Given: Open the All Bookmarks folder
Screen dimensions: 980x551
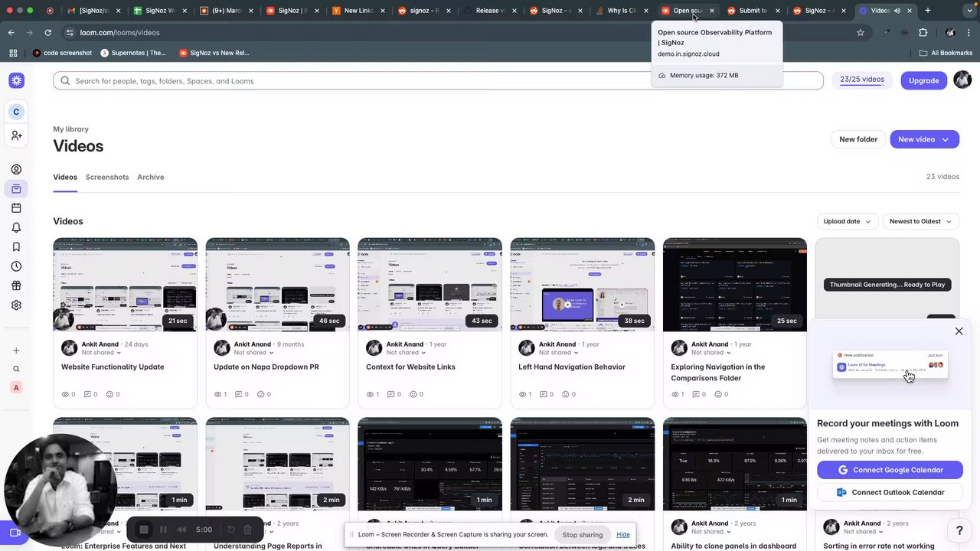Looking at the screenshot, I should [946, 53].
